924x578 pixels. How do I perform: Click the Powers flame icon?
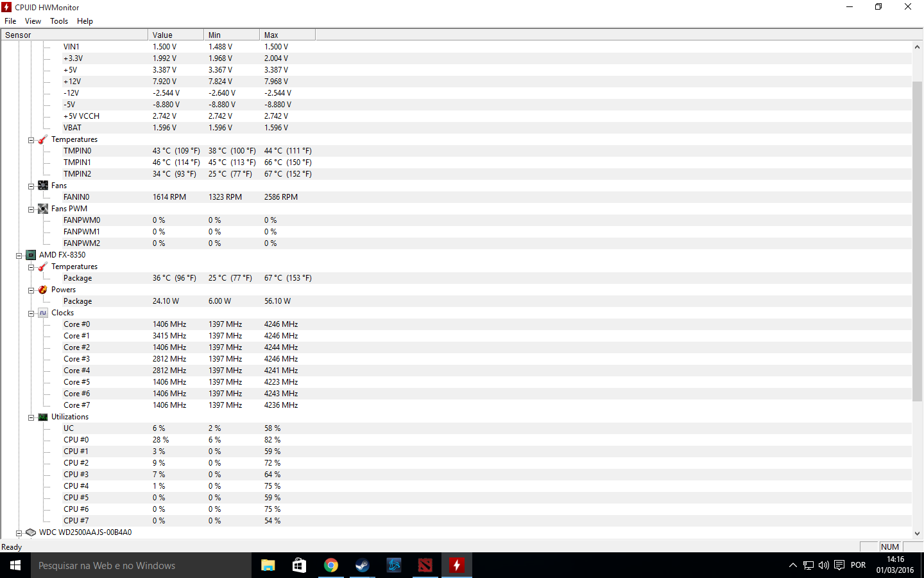pos(43,290)
